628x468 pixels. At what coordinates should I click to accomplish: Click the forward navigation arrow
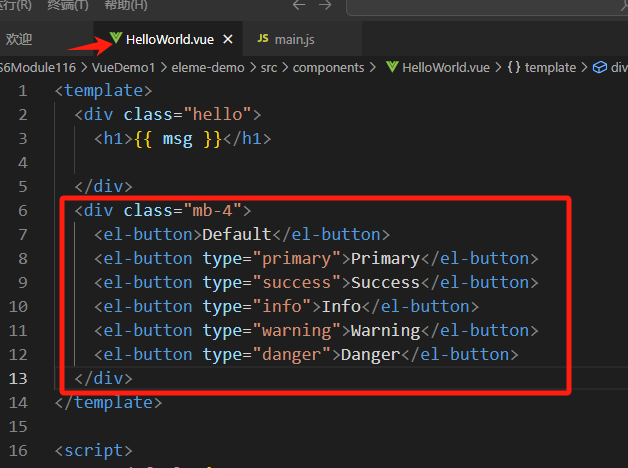[x=325, y=5]
